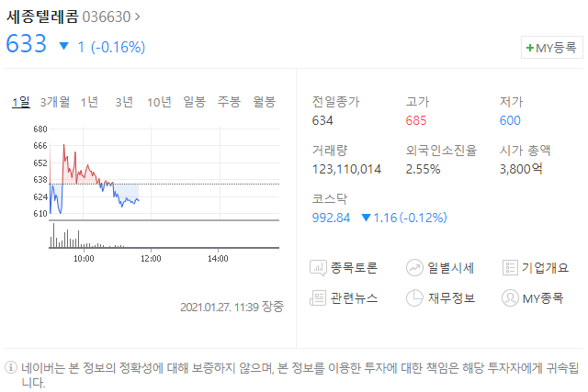Switch chart to 10년 range
588x392 pixels.
coord(159,102)
